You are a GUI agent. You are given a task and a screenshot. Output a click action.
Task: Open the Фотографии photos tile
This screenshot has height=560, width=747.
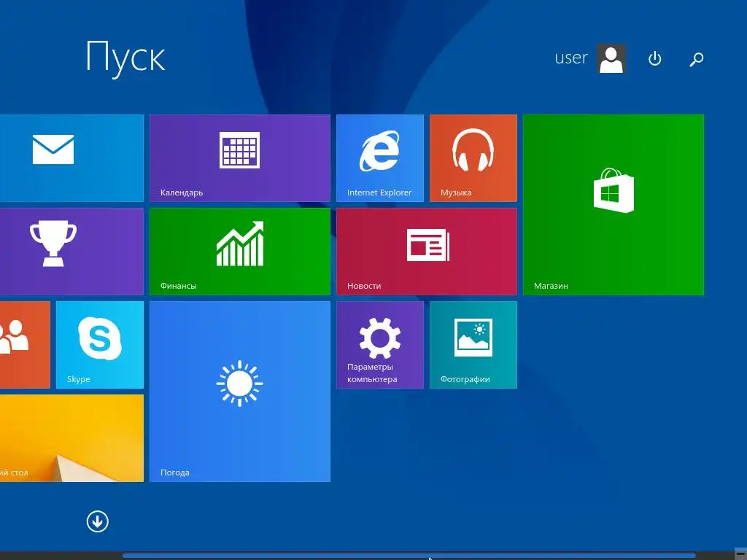tap(473, 345)
